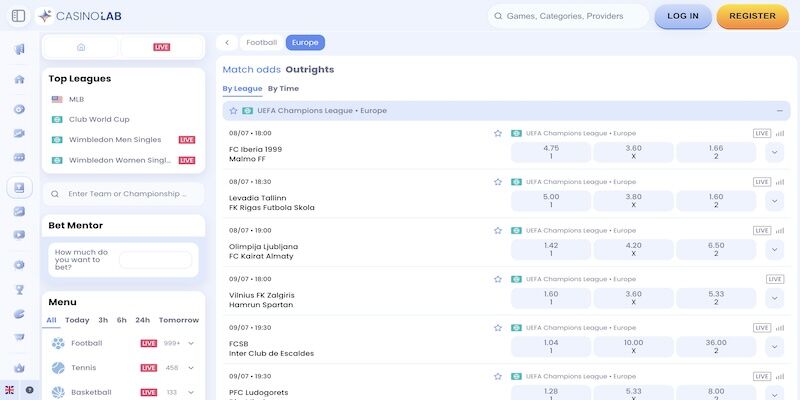The width and height of the screenshot is (800, 400).
Task: Switch to the Outrights tab
Action: [310, 69]
